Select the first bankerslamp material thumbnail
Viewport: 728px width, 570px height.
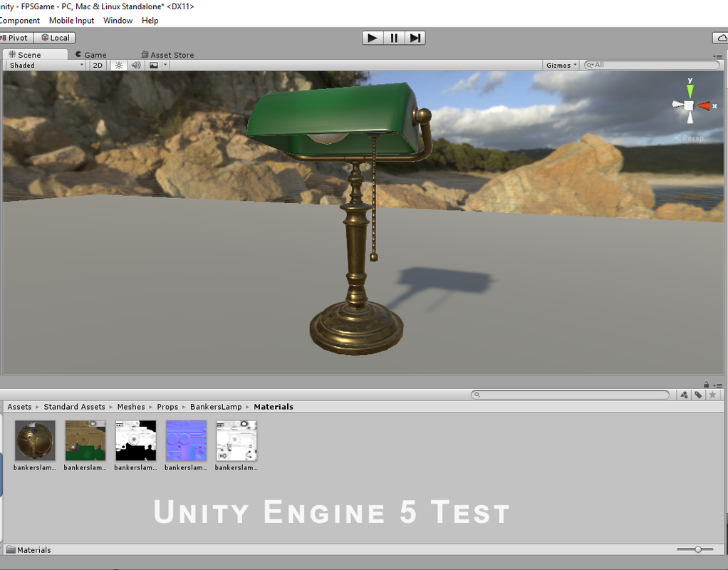(x=33, y=440)
